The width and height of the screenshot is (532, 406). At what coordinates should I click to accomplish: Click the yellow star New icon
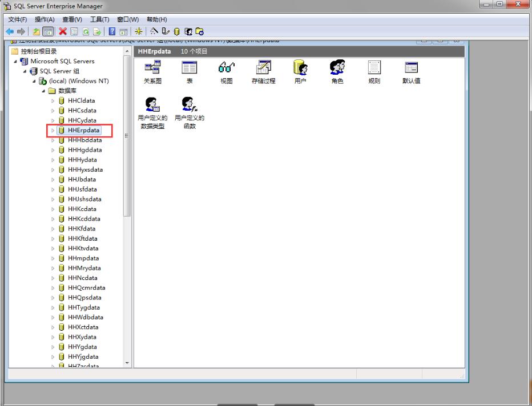point(139,32)
